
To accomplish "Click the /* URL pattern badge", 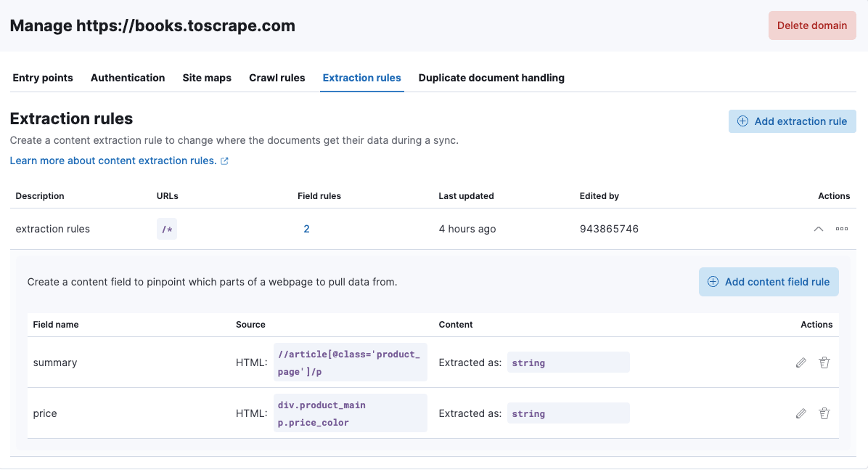I will click(x=167, y=230).
